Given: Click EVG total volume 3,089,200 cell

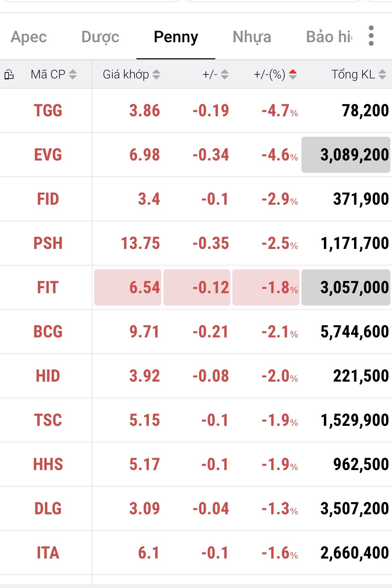Looking at the screenshot, I should pyautogui.click(x=346, y=155).
